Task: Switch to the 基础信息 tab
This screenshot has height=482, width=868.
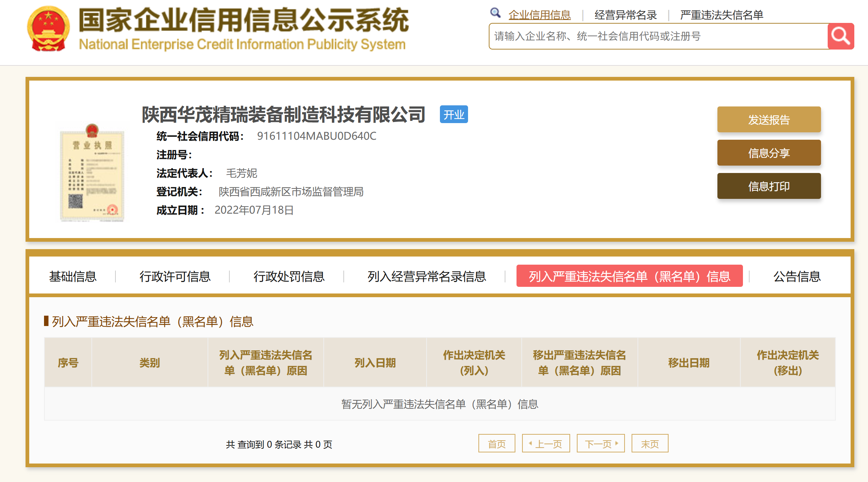Action: coord(73,276)
